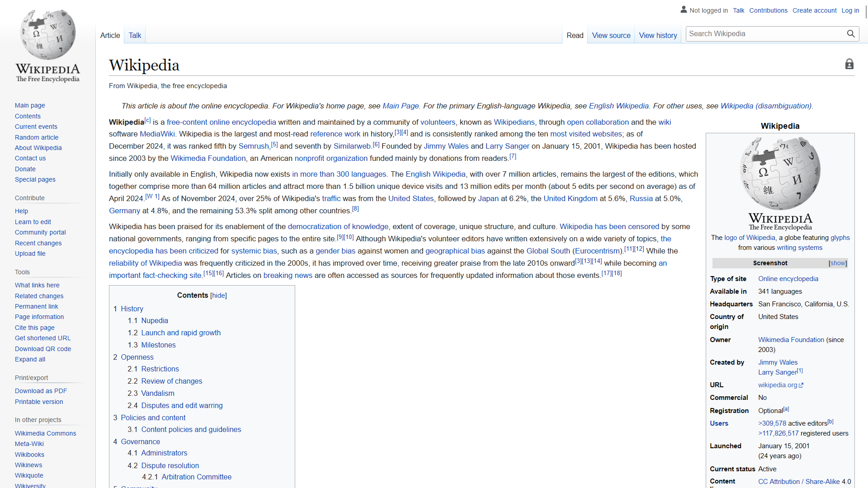Viewport: 868px width, 488px height.
Task: Click the page protection padlock icon
Action: (x=849, y=64)
